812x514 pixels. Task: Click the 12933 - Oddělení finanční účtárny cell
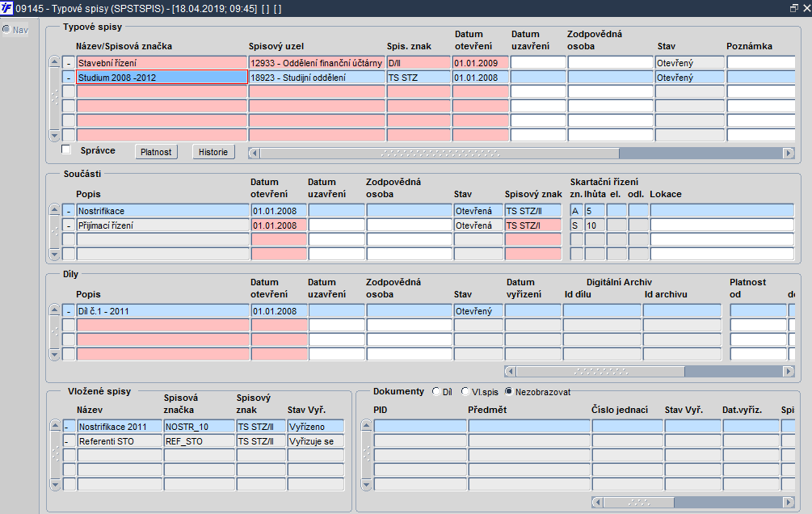tap(317, 63)
